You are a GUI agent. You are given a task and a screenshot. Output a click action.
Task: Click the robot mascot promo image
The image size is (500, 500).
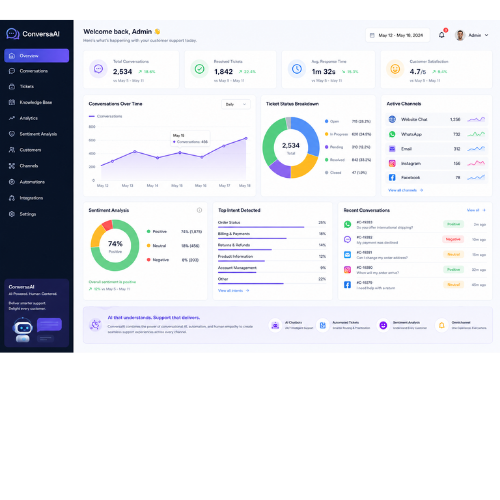23,330
